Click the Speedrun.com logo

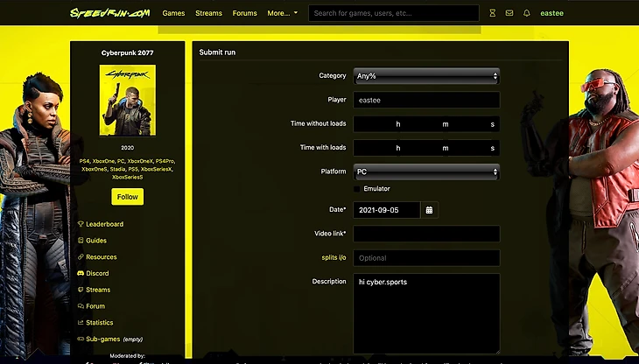pyautogui.click(x=109, y=13)
